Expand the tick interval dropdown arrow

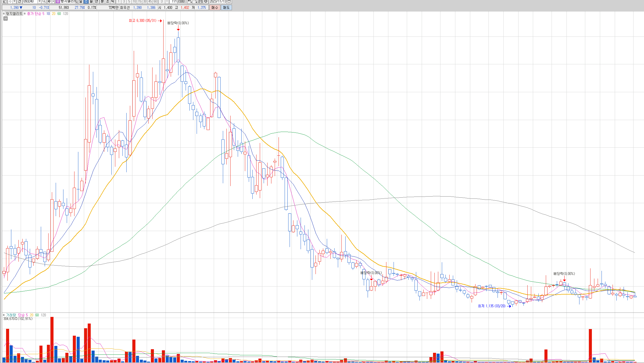[x=167, y=1]
